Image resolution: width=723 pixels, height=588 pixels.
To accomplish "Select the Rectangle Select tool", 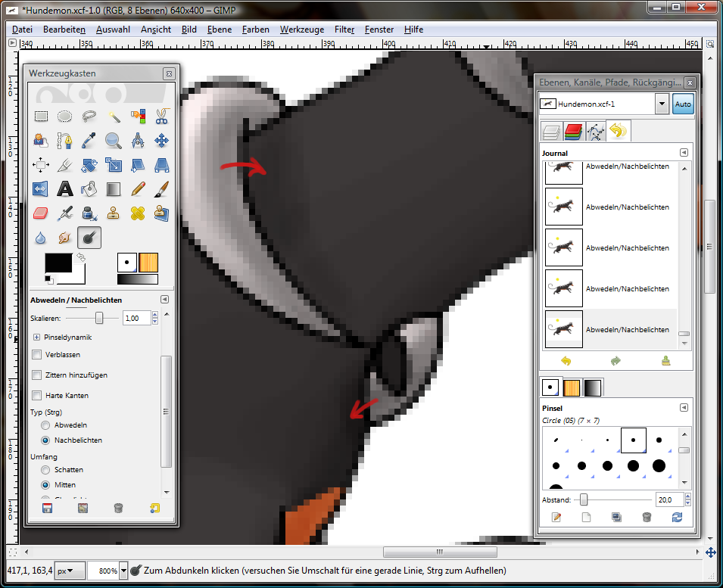I will pos(41,116).
